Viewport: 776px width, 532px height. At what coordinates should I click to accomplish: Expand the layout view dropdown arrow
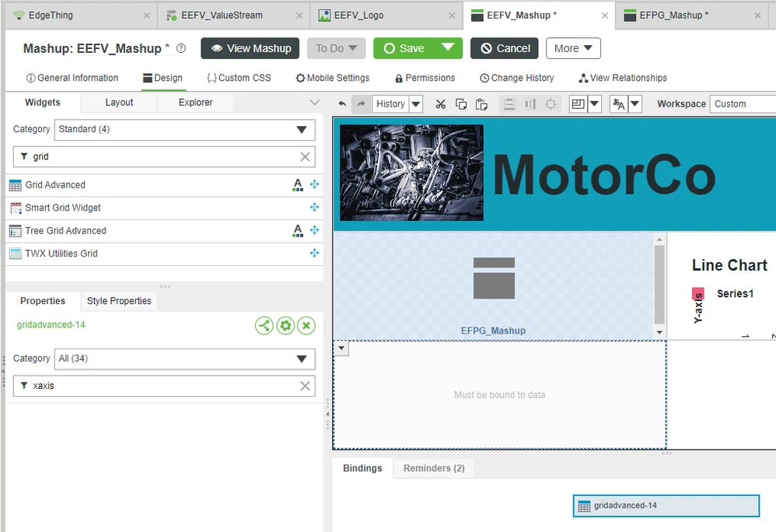594,104
